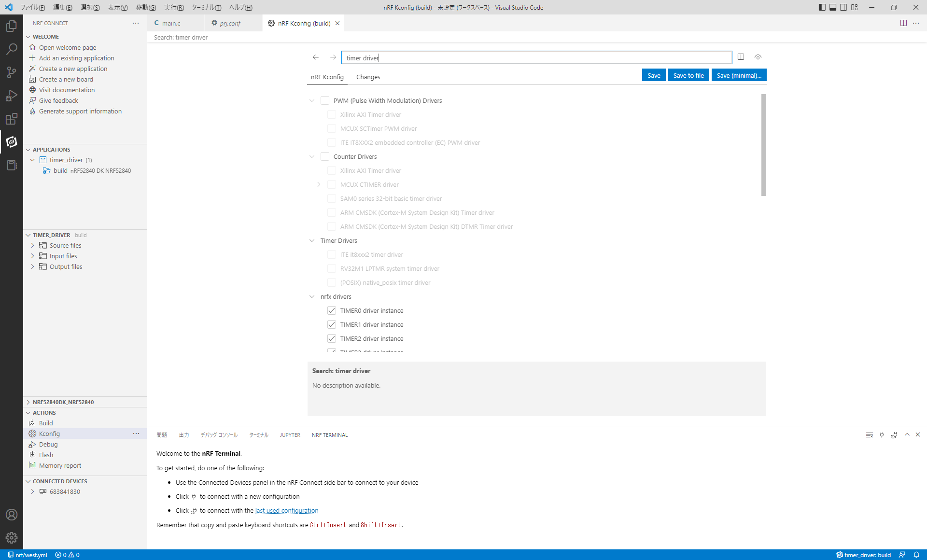927x560 pixels.
Task: Open Source Control in activity bar
Action: [x=12, y=72]
